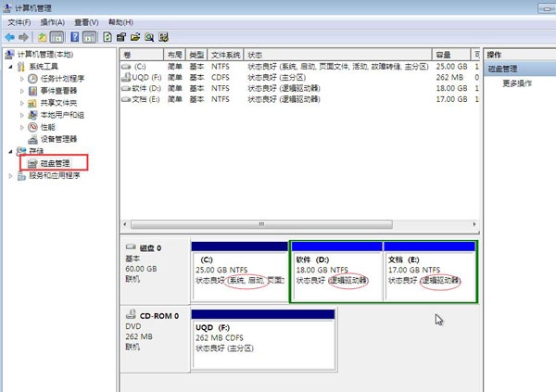This screenshot has width=556, height=392.
Task: Open the Properties toolbar icon
Action: [x=121, y=37]
